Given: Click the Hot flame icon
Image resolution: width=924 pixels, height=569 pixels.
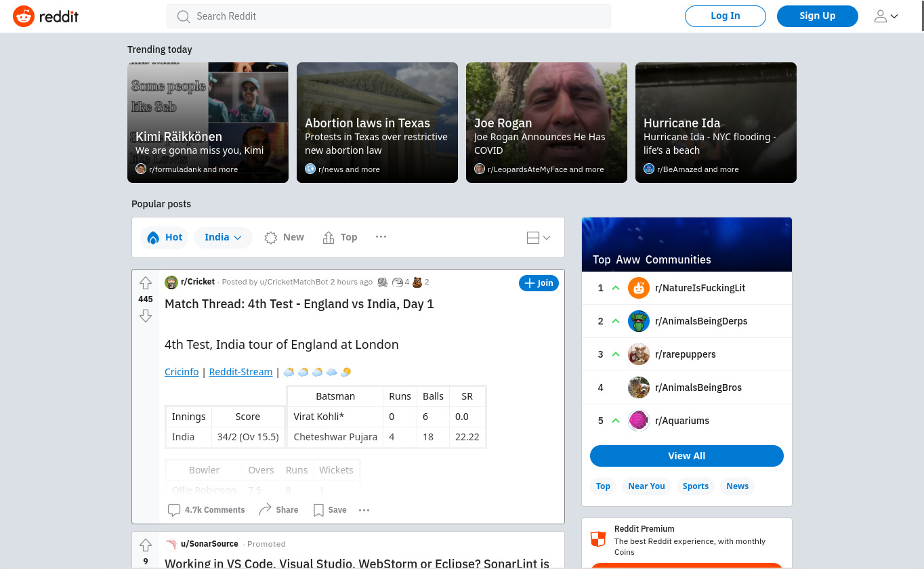Looking at the screenshot, I should point(153,238).
